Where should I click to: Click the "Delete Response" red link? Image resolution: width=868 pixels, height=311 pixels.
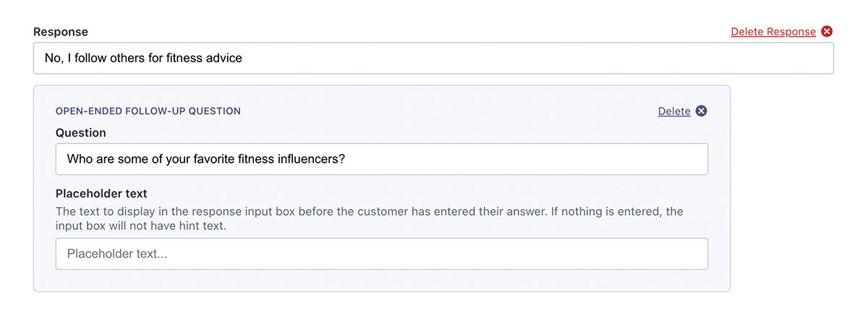773,32
